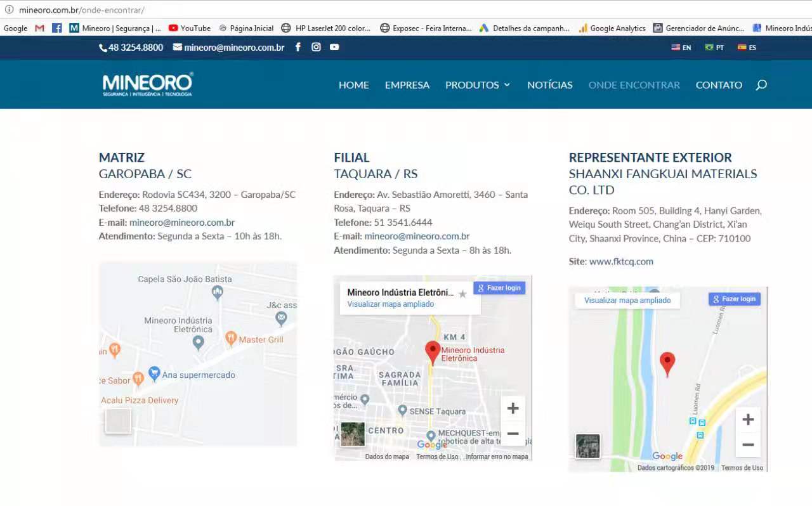Image resolution: width=812 pixels, height=506 pixels.
Task: Click Filial e-mail link mineoro@mineoro.com.br
Action: coord(417,237)
